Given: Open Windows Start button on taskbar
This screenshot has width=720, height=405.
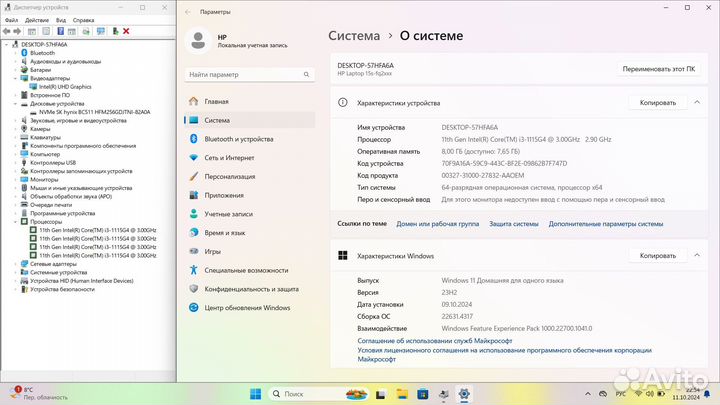Looking at the screenshot, I should coord(256,394).
